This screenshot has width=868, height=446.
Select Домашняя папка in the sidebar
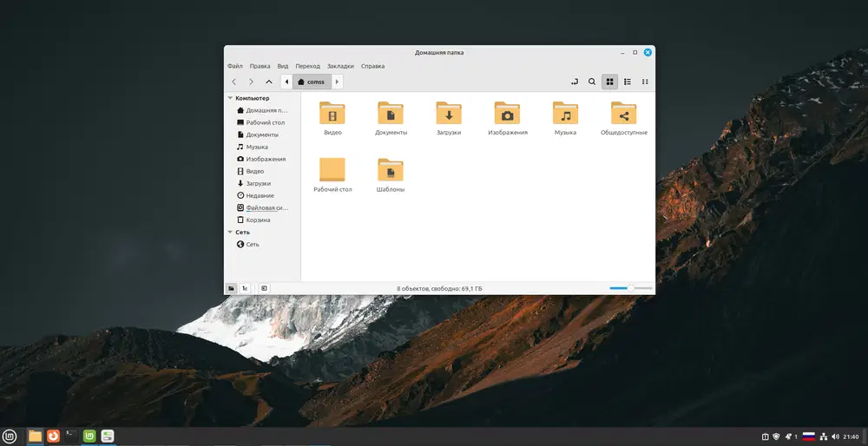pyautogui.click(x=262, y=111)
